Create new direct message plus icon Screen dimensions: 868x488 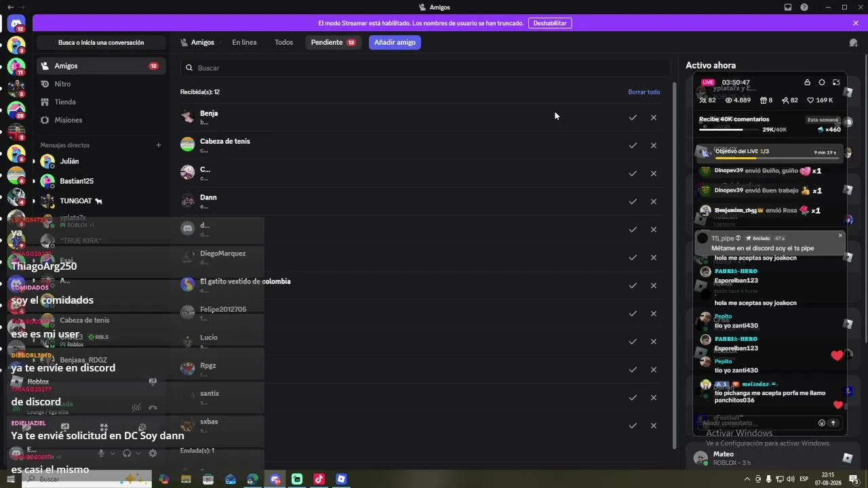click(x=159, y=145)
